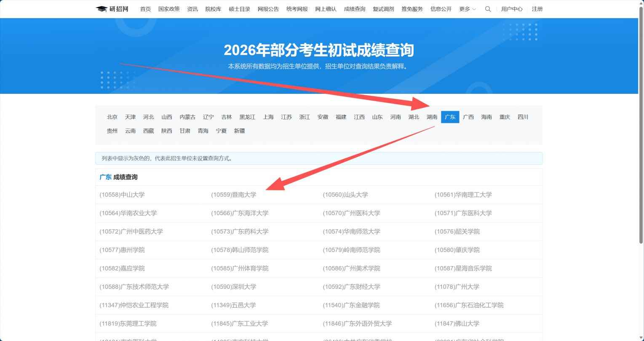Select the 山西 province tab
The width and height of the screenshot is (644, 341).
[167, 117]
